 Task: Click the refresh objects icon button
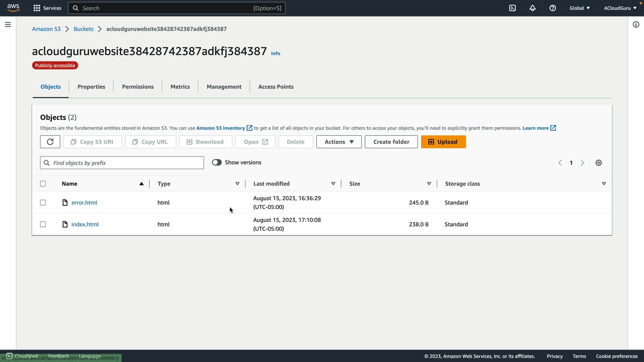50,142
